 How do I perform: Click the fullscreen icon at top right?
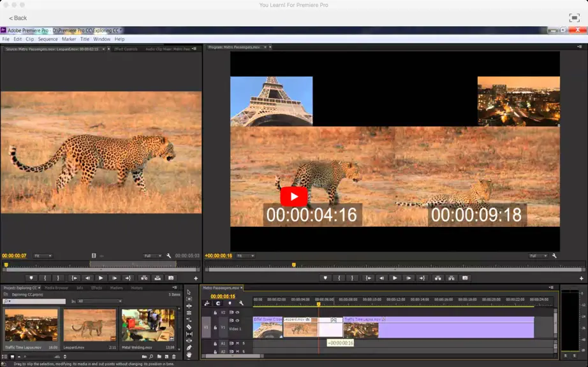pyautogui.click(x=574, y=18)
